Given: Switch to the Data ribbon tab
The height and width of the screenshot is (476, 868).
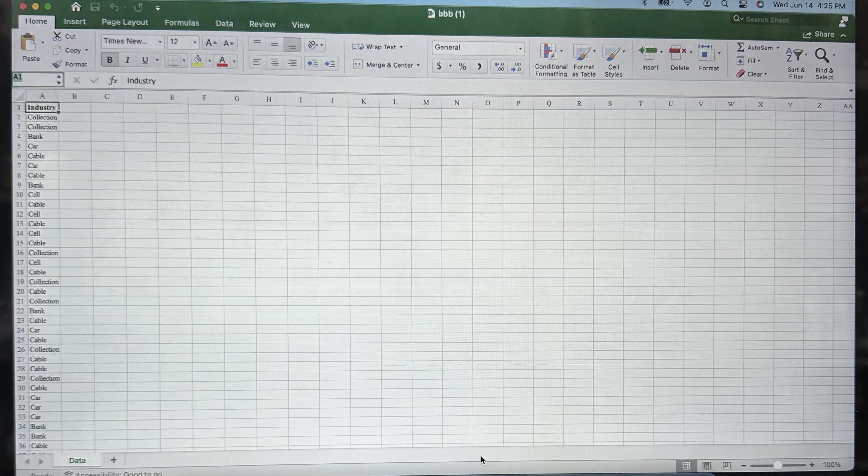Looking at the screenshot, I should (224, 23).
